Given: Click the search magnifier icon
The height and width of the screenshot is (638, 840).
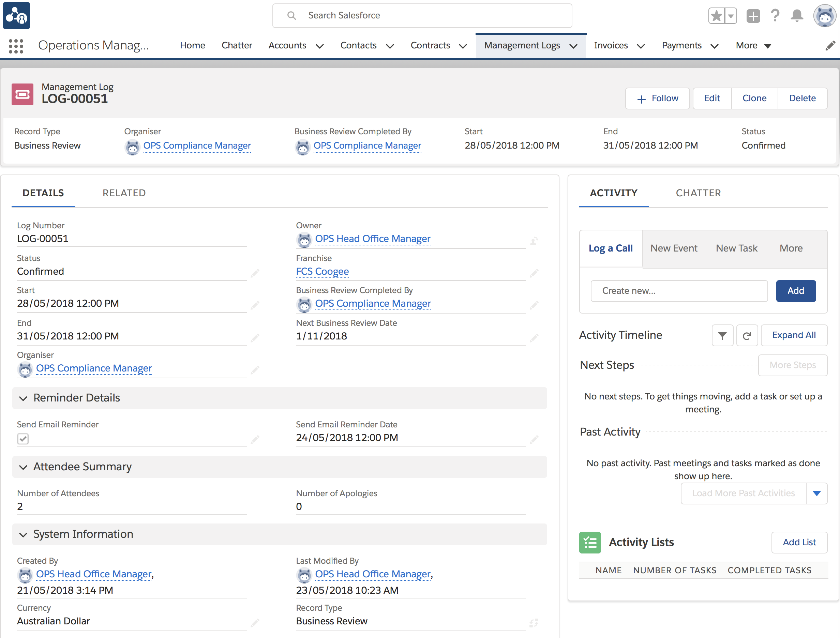Looking at the screenshot, I should point(291,16).
